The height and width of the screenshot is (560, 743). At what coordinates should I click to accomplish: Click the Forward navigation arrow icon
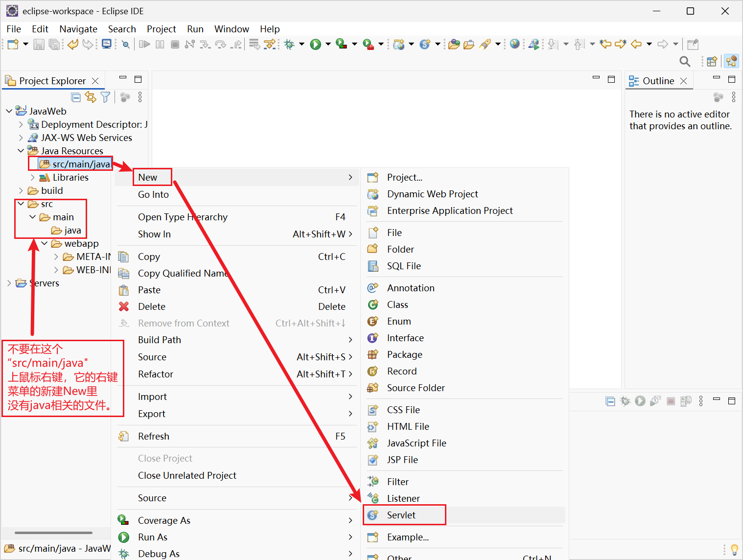click(x=663, y=45)
